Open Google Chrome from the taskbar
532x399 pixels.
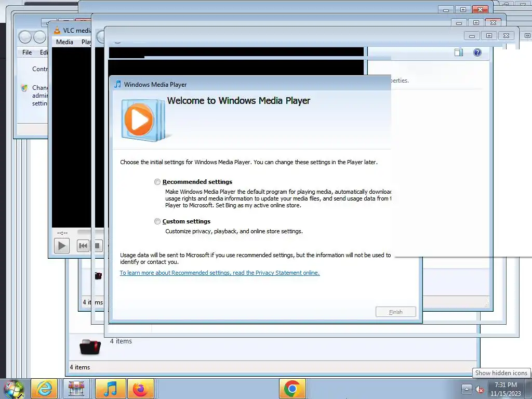[292, 389]
